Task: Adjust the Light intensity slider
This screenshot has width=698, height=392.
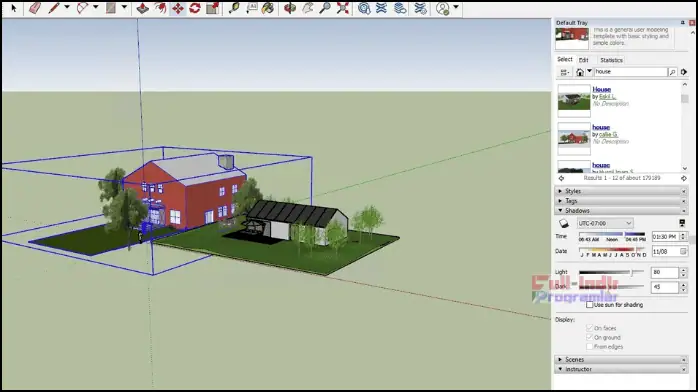Action: pyautogui.click(x=612, y=272)
